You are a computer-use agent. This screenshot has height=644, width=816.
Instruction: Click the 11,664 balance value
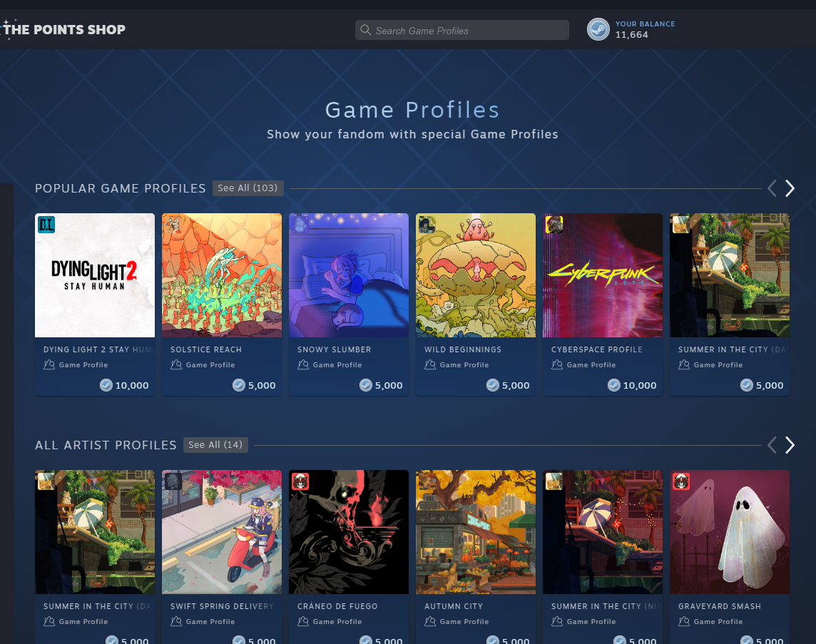[x=632, y=35]
